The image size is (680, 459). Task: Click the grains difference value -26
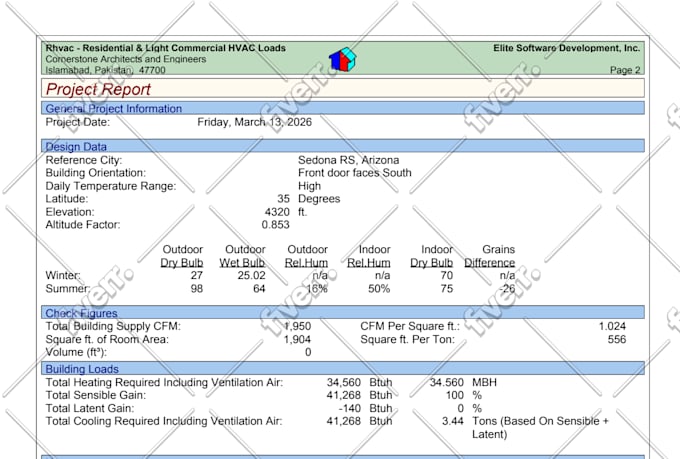tap(507, 289)
